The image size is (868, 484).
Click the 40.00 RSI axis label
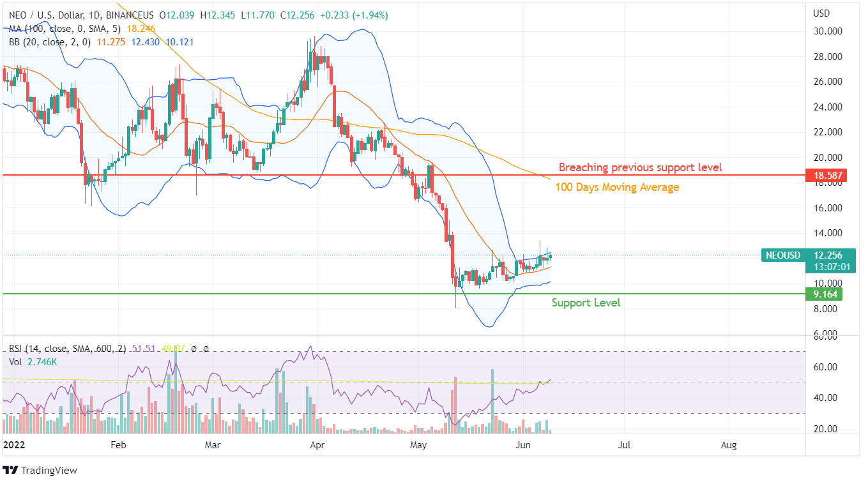pos(824,398)
